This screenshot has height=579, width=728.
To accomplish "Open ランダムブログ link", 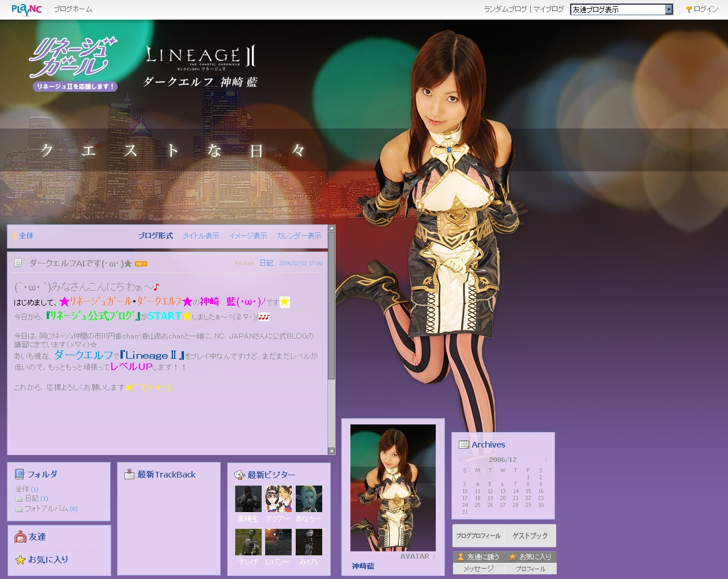I will tap(505, 9).
